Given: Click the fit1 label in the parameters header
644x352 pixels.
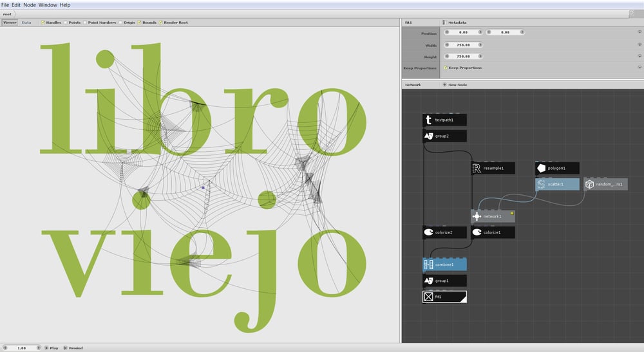Looking at the screenshot, I should (408, 23).
